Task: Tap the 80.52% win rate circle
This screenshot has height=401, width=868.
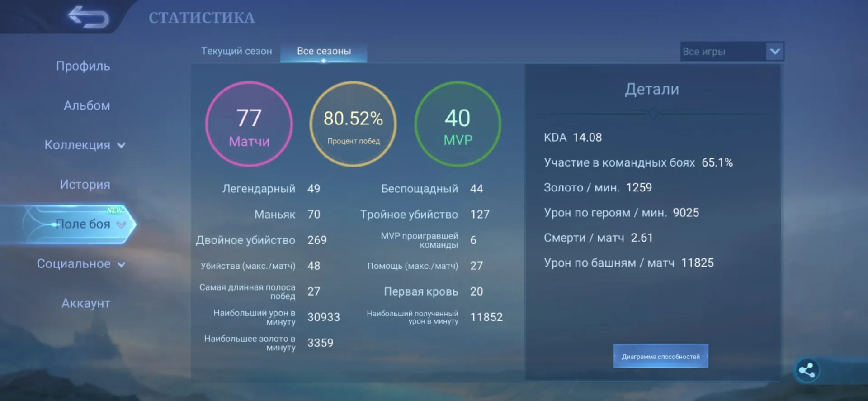Action: click(x=353, y=124)
